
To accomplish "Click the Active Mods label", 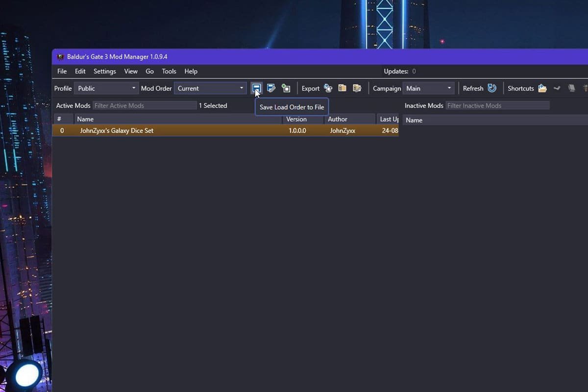I will (x=73, y=105).
